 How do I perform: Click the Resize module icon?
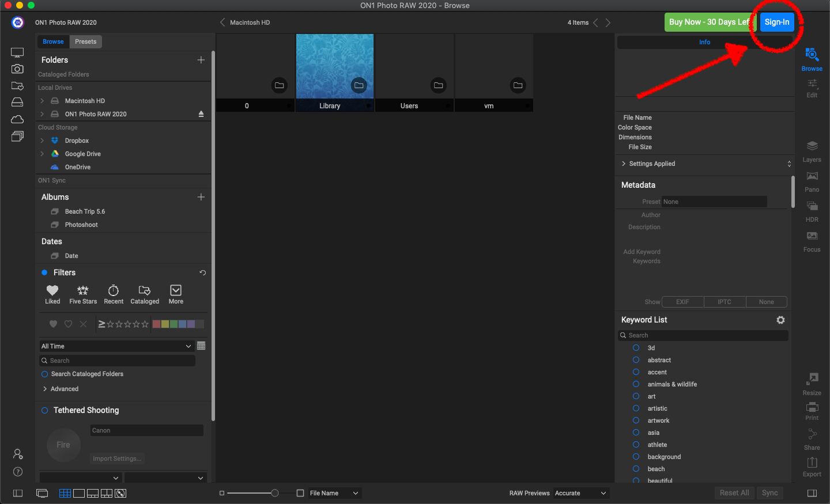812,383
